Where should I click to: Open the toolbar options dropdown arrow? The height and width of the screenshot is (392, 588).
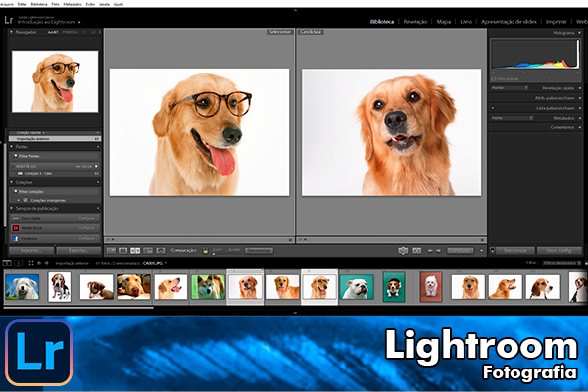pos(482,251)
